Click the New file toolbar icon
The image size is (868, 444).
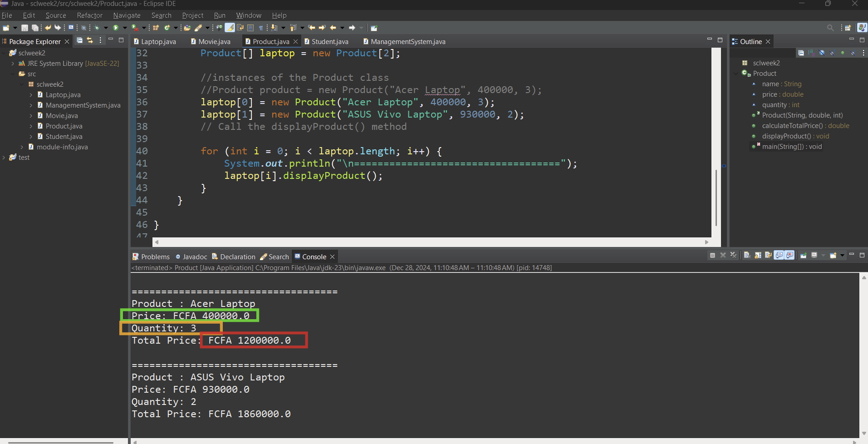[6, 28]
